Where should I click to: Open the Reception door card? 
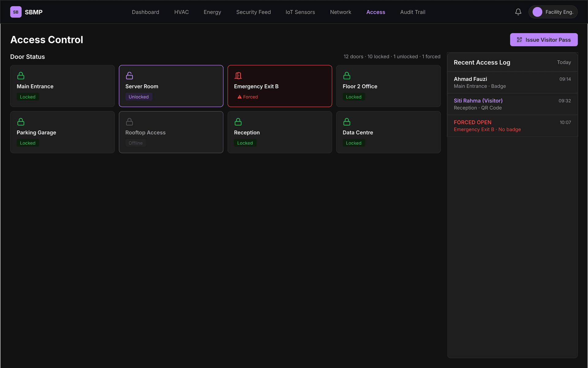point(279,132)
